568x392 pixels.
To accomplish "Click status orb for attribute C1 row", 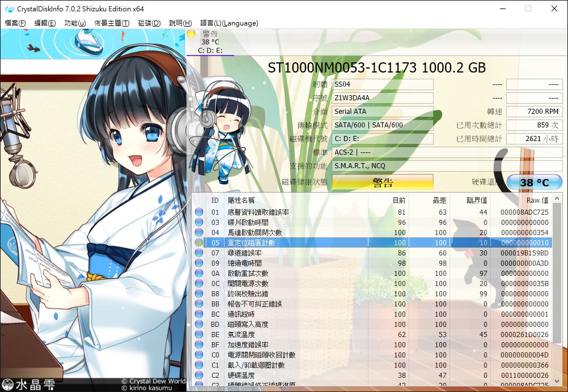I will click(199, 365).
